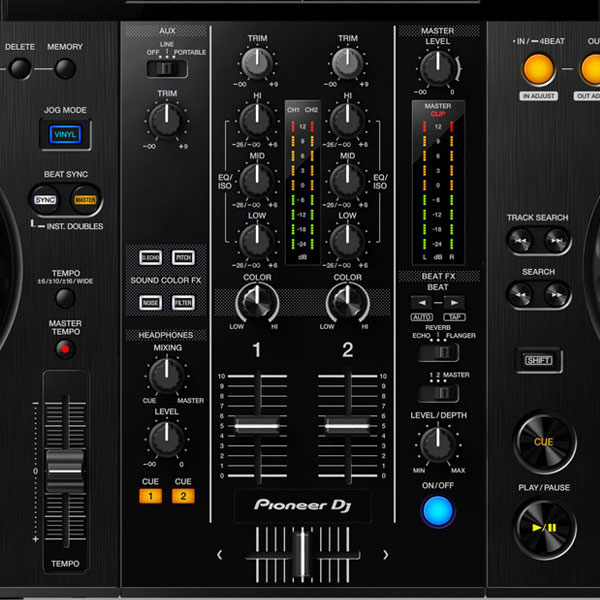Click the Beat FX AUTO button
This screenshot has width=600, height=600.
pos(422,317)
